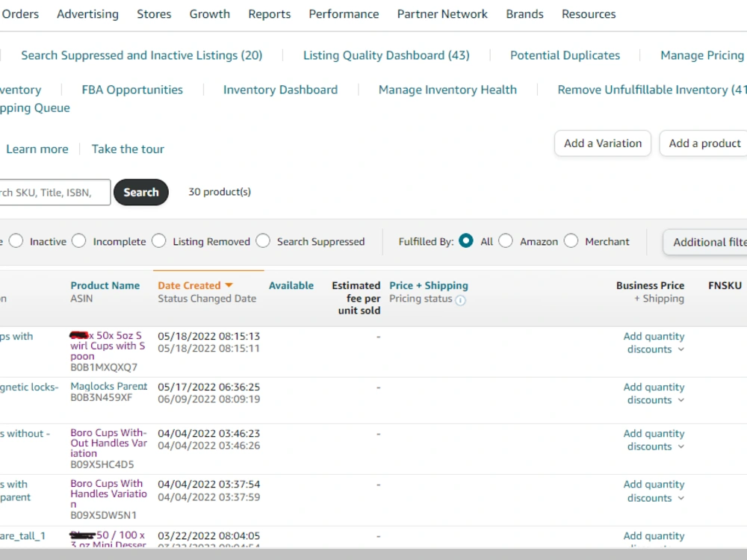Open Boro Cups With-Out Handles Variation product
Viewport: 747px width, 560px height.
[x=108, y=443]
